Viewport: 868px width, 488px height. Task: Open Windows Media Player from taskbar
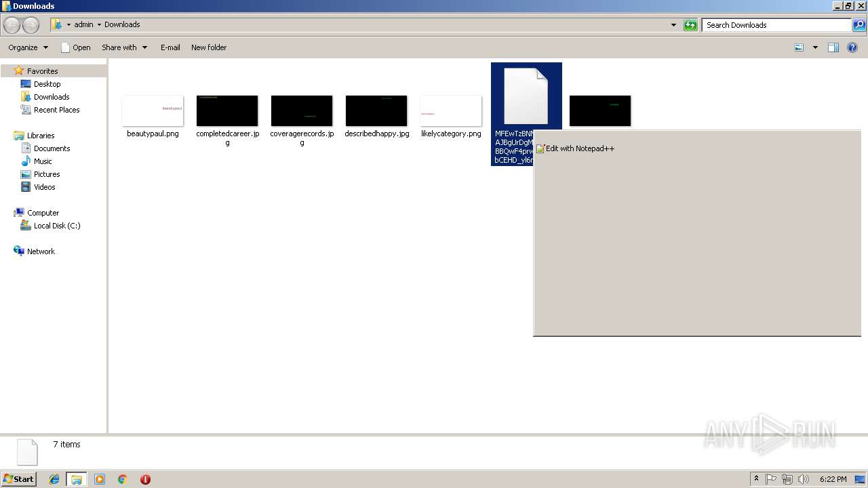[100, 479]
